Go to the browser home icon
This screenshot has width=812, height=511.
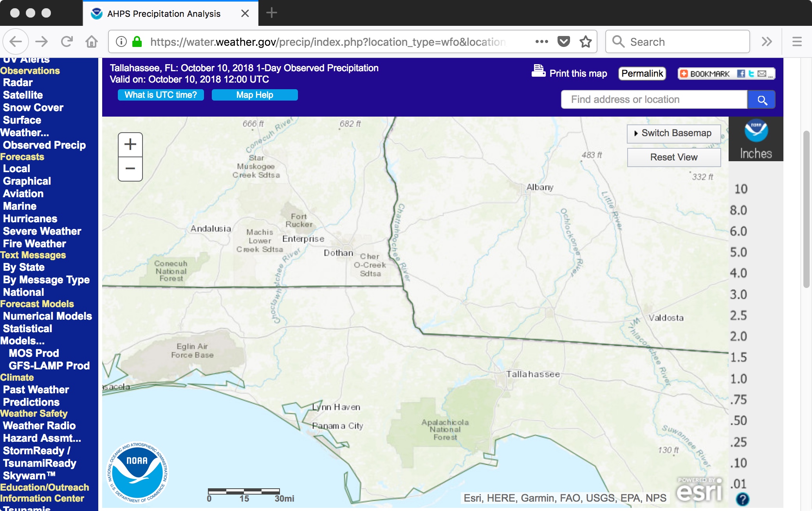(92, 41)
